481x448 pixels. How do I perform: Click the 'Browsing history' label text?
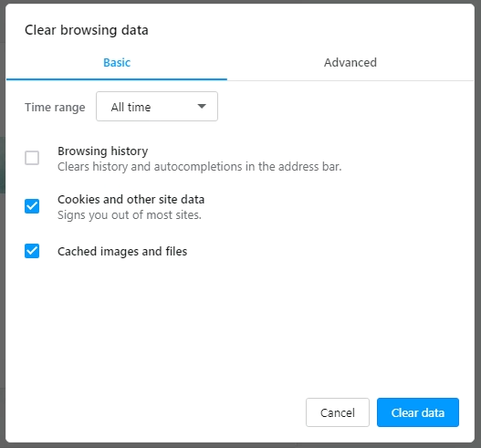tap(103, 151)
